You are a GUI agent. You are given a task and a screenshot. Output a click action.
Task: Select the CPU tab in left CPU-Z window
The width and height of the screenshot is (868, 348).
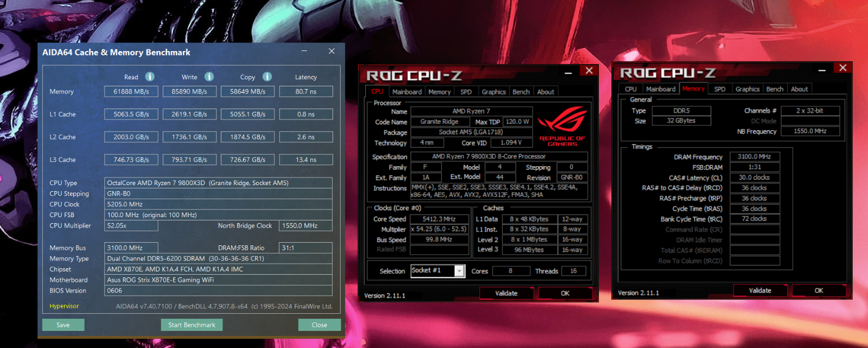tap(377, 92)
